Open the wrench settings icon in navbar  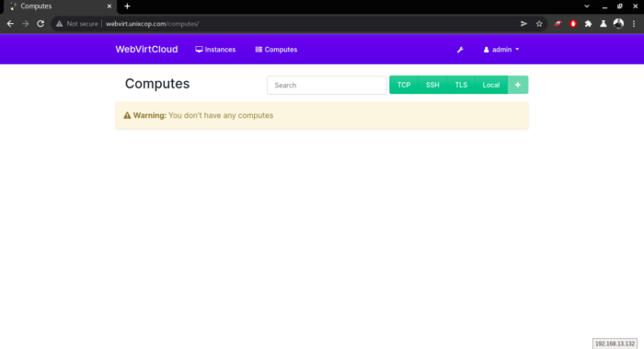460,50
